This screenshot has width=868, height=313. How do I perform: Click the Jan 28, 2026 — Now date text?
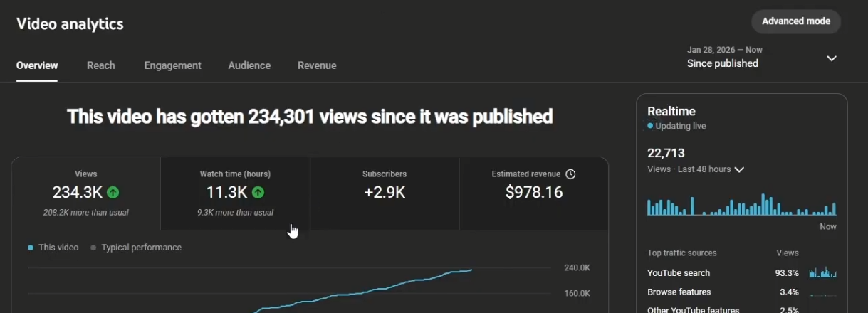coord(725,50)
